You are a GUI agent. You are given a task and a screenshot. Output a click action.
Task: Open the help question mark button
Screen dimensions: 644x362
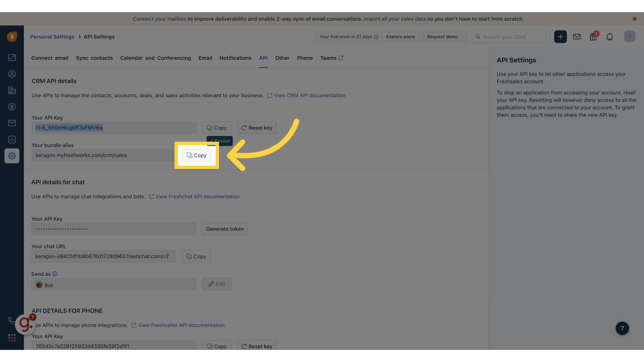click(622, 328)
